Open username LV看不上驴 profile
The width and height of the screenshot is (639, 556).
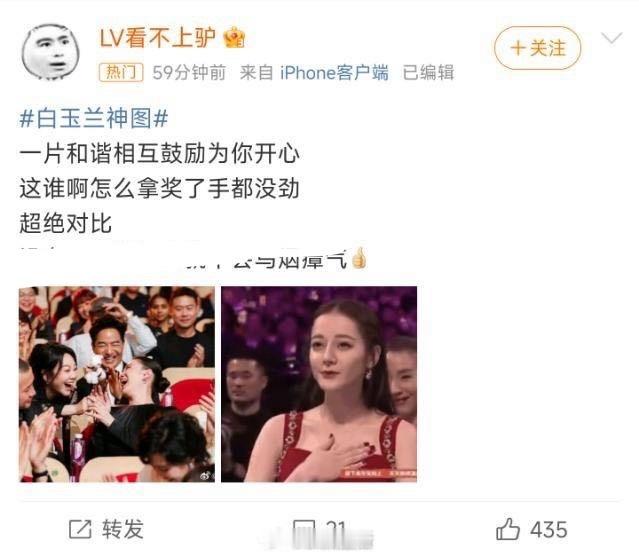[x=158, y=38]
